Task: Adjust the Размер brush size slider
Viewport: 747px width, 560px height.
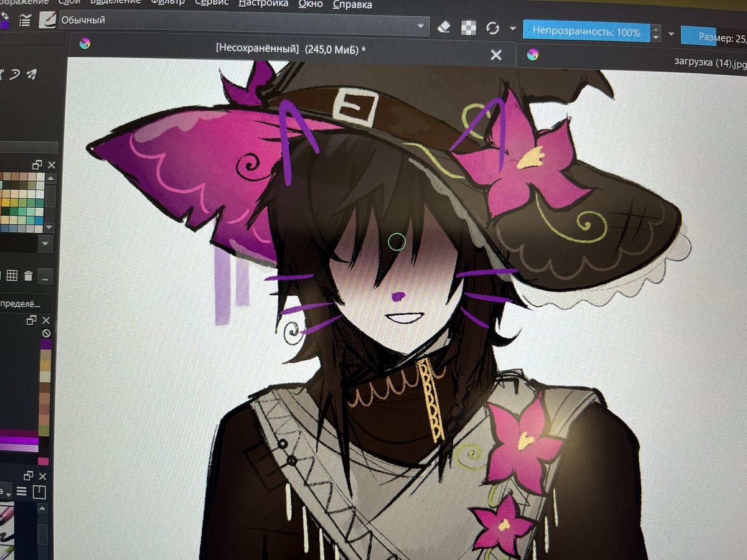Action: (x=713, y=37)
